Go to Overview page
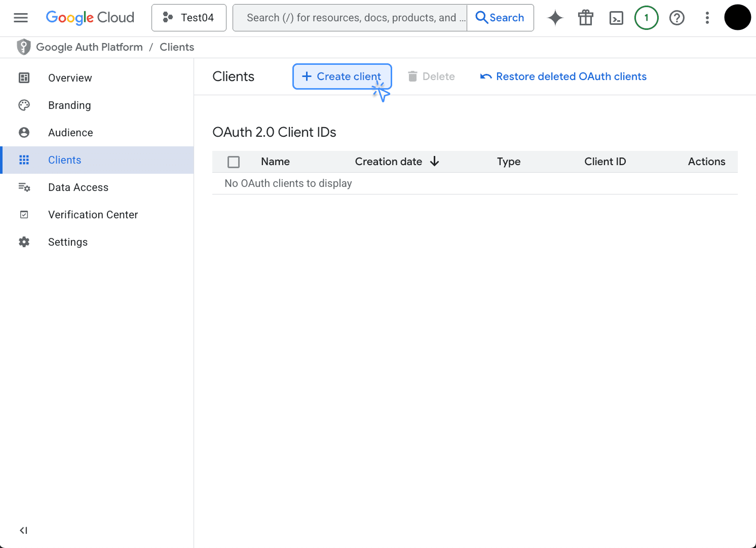Viewport: 756px width, 548px height. (x=97, y=77)
